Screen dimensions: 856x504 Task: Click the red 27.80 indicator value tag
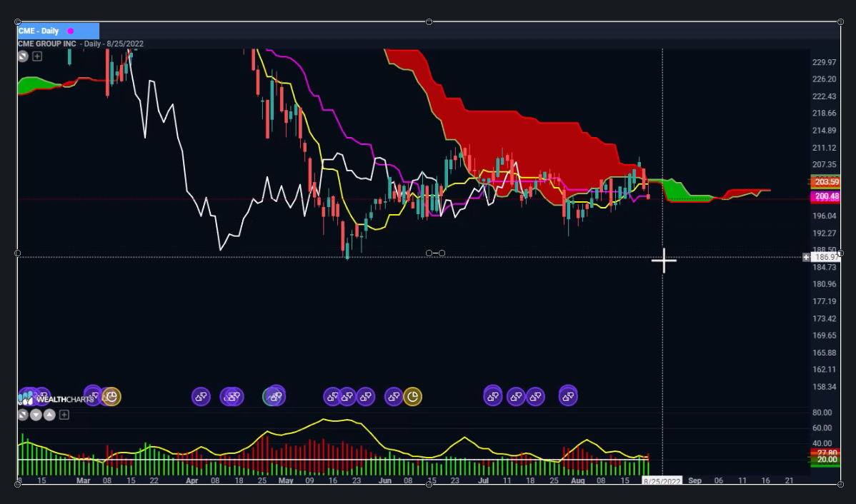(825, 452)
